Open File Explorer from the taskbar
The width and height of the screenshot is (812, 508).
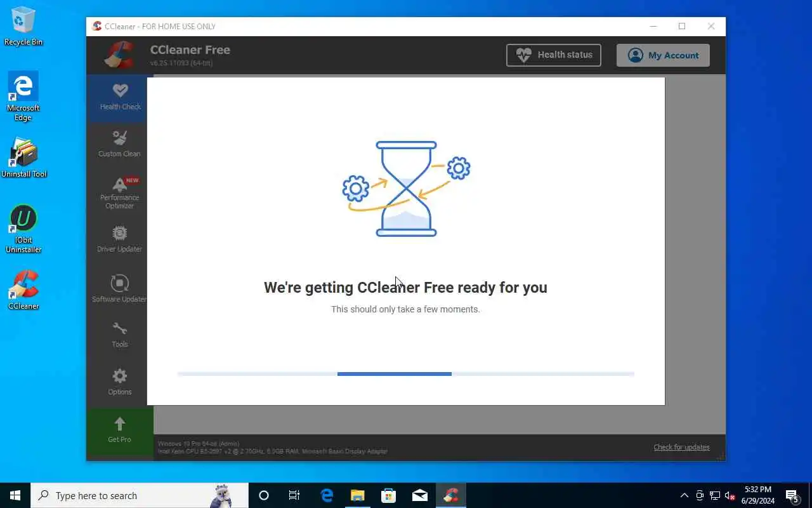[358, 495]
